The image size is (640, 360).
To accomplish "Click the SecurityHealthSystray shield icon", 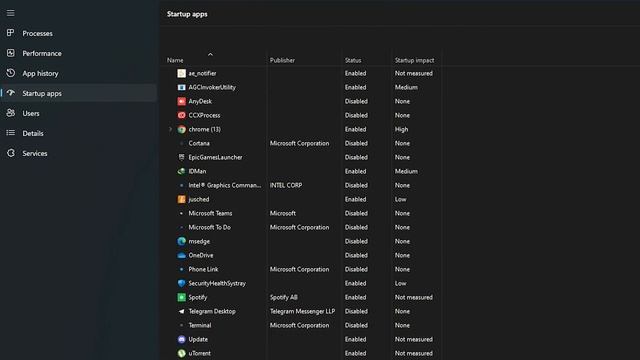I will click(x=182, y=283).
